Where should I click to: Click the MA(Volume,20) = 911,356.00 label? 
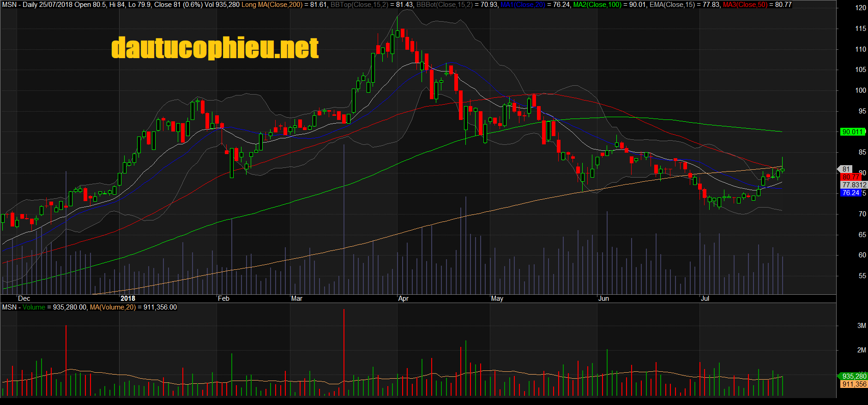tap(133, 307)
